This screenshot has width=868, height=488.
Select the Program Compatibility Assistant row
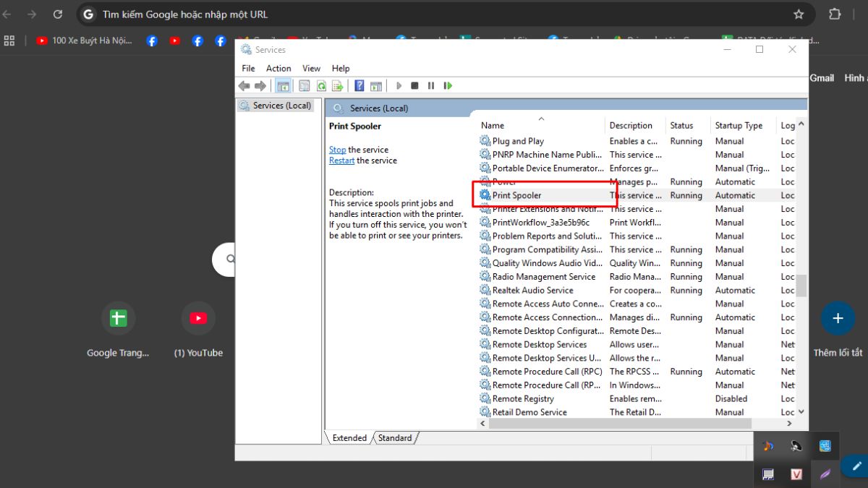(x=637, y=249)
